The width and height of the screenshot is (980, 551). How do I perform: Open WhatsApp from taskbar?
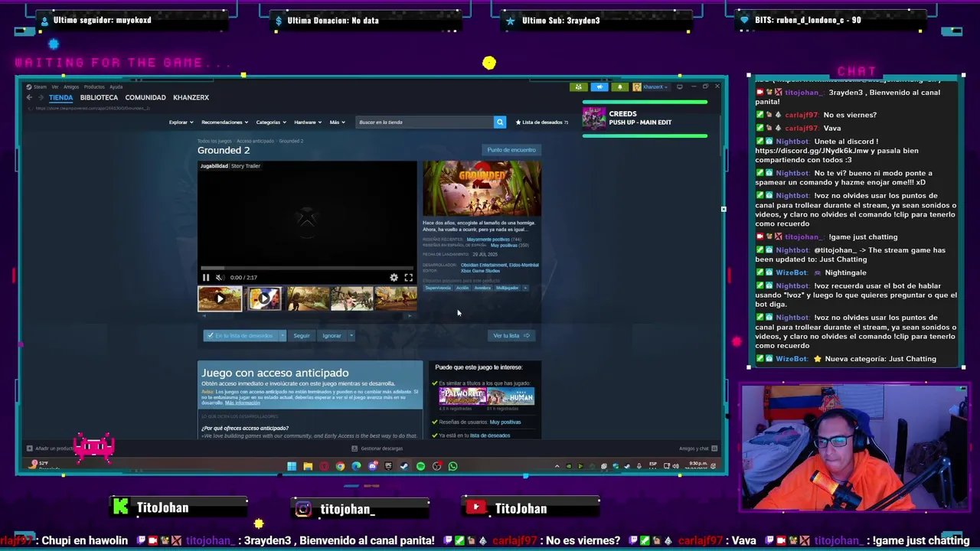click(x=452, y=466)
